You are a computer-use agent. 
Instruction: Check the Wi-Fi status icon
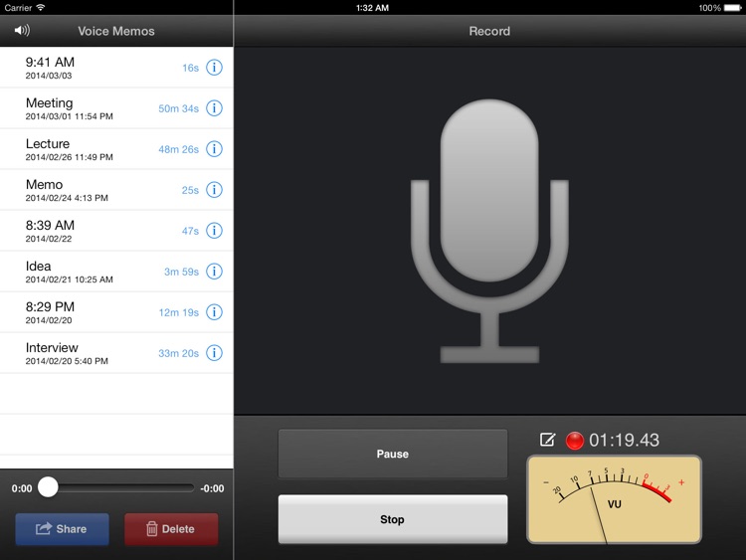click(x=41, y=7)
